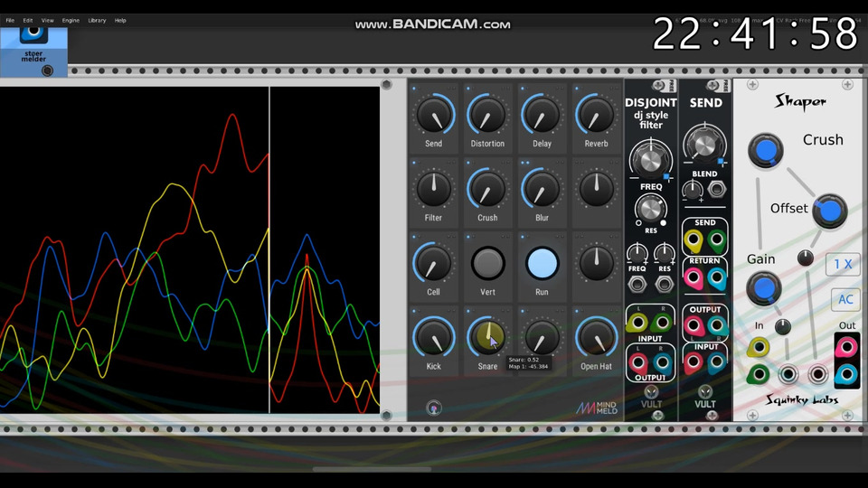Click the cyan Out jack on Shaper
The height and width of the screenshot is (488, 868).
tap(846, 374)
